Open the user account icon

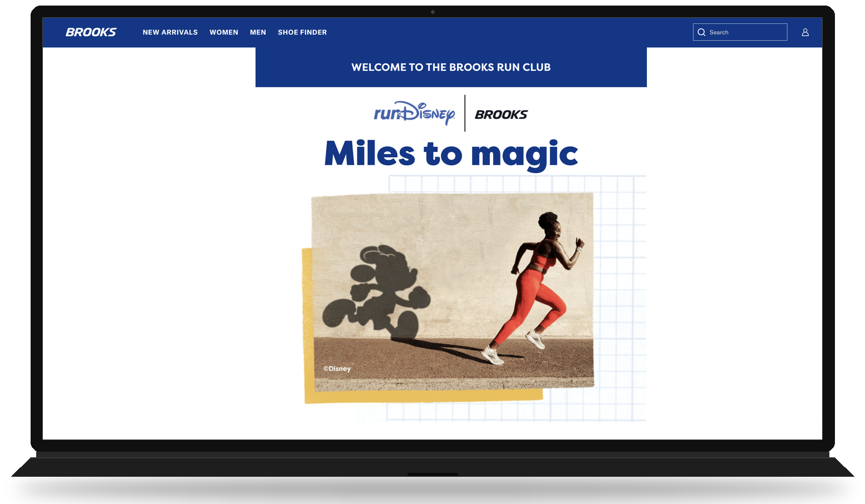click(805, 32)
